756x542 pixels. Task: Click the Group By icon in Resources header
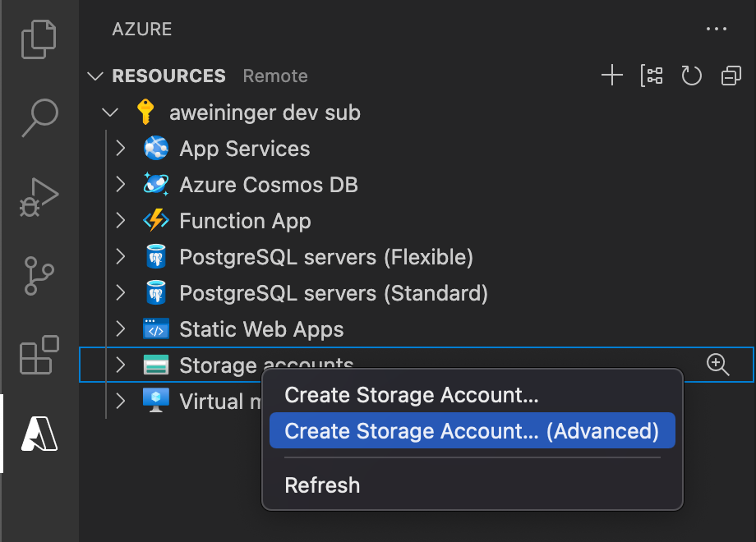click(x=652, y=76)
